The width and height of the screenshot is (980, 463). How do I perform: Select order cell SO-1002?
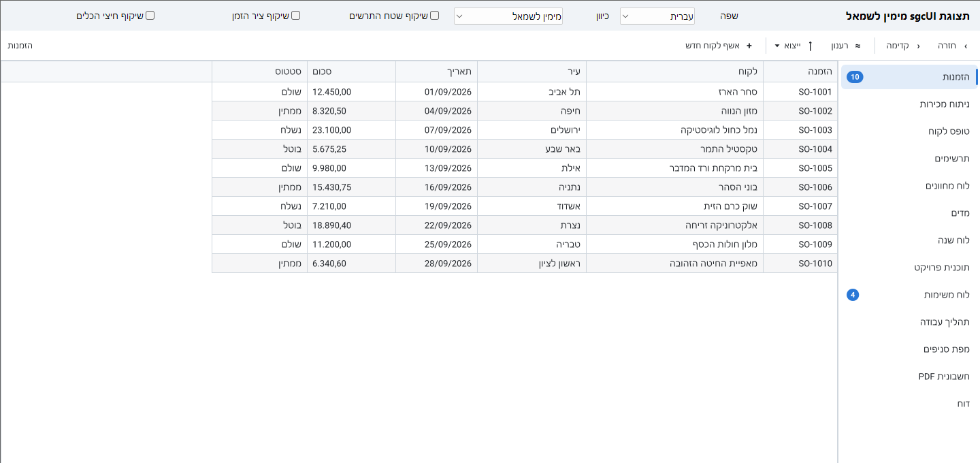[x=800, y=111]
